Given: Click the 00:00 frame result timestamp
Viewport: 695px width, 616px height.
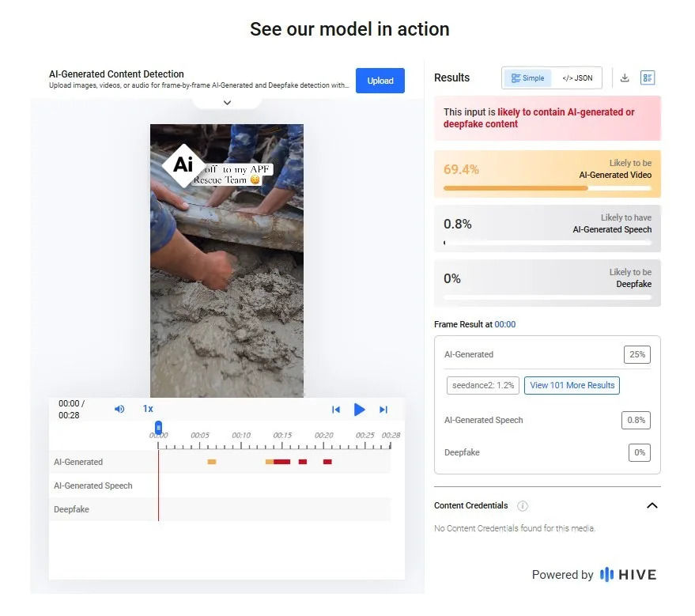Looking at the screenshot, I should tap(505, 324).
